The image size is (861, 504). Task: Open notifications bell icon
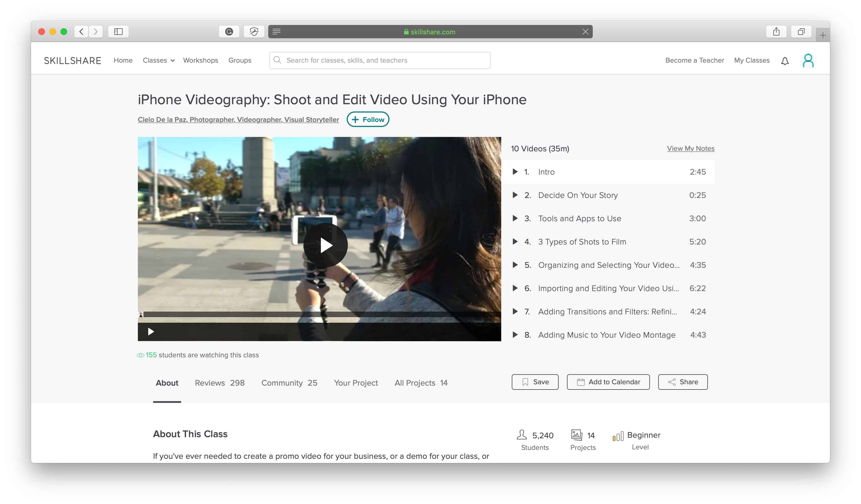785,61
